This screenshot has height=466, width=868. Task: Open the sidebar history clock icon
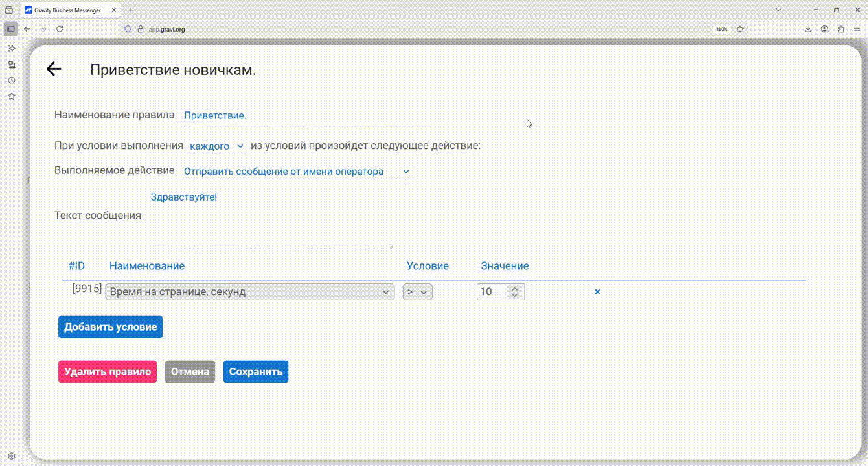12,80
